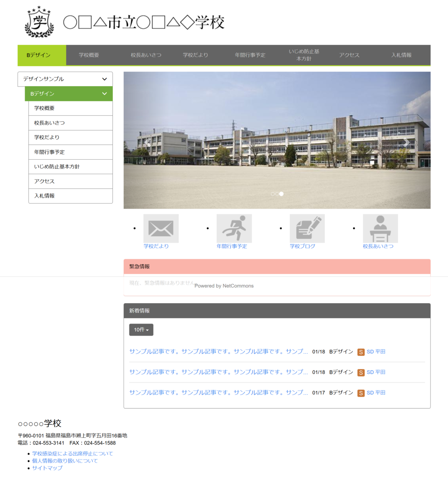Click the running person icon for 年間行事予定
The image size is (448, 499).
234,228
